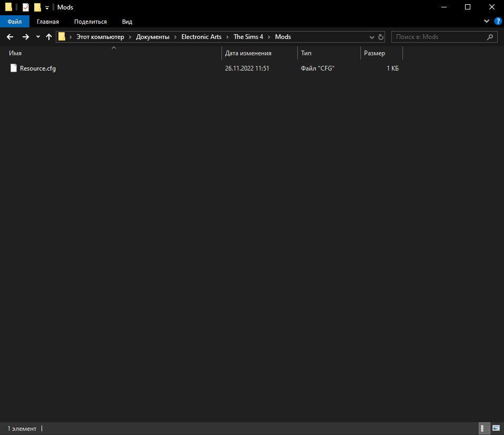
Task: Refresh the Mods folder view
Action: pos(380,37)
